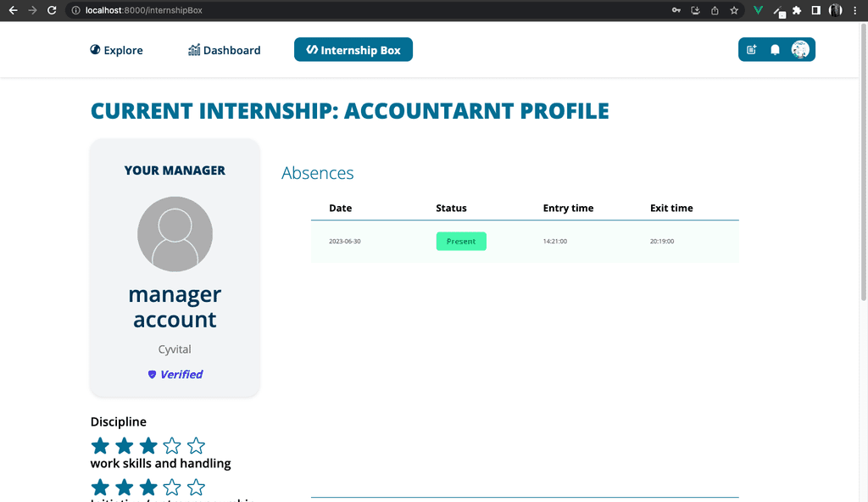
Task: Set work skills rating to four stars
Action: (x=172, y=487)
